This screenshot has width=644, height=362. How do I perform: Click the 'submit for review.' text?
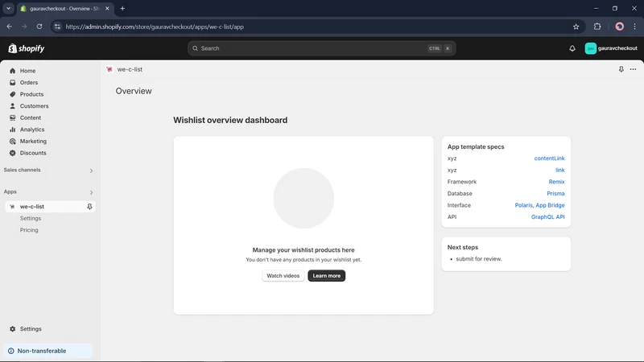coord(479,259)
